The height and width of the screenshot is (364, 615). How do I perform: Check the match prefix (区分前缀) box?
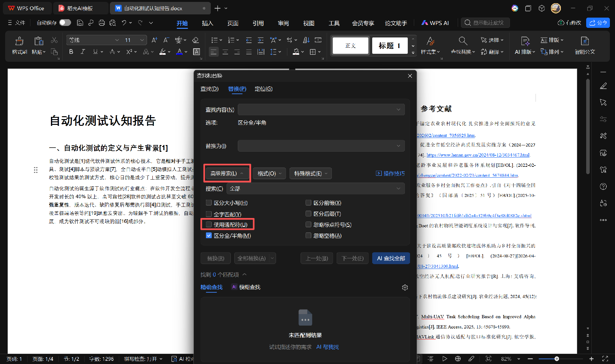coord(308,203)
